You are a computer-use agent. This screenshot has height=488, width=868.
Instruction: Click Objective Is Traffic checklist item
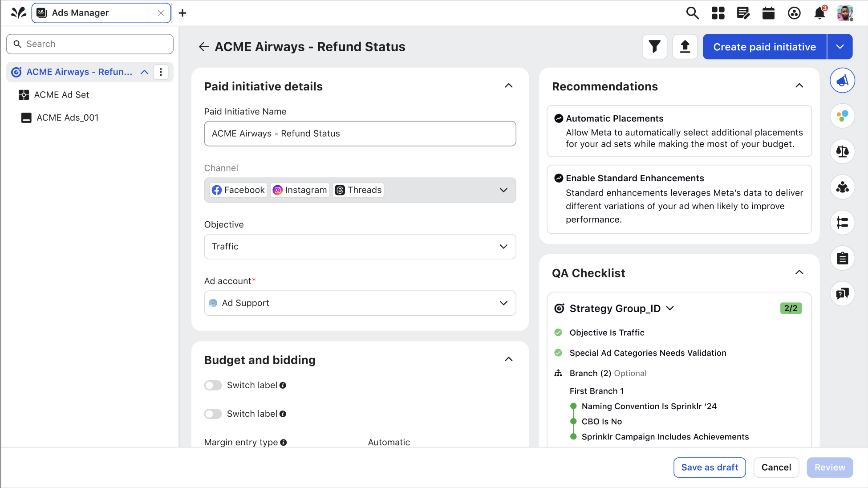tap(607, 333)
